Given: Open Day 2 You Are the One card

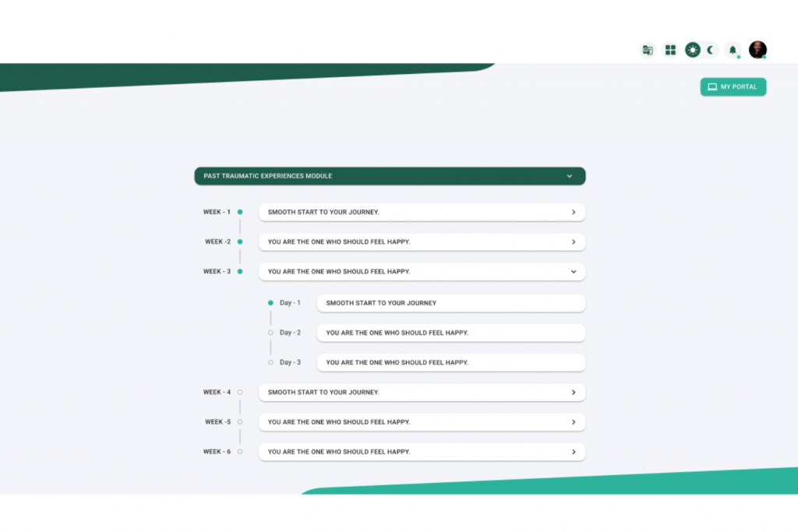Looking at the screenshot, I should [451, 333].
